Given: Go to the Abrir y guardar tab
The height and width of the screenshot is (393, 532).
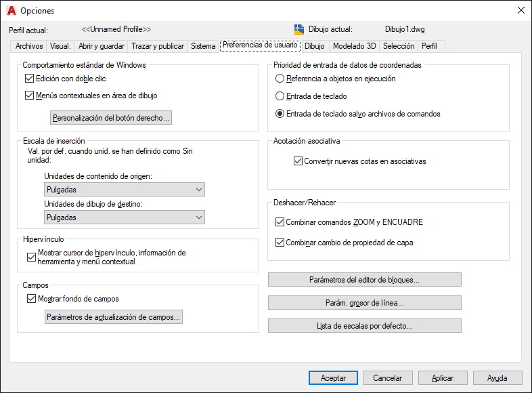Looking at the screenshot, I should [102, 46].
